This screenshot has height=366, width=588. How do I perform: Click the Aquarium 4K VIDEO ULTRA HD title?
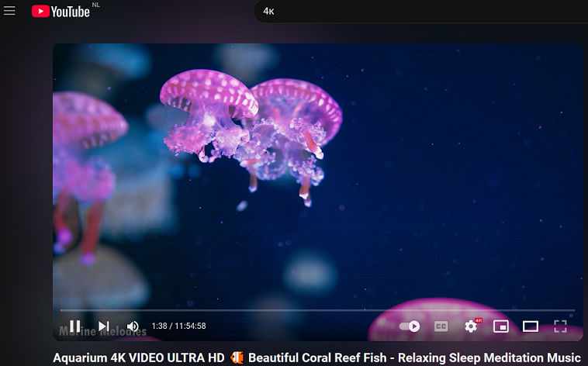coord(316,357)
